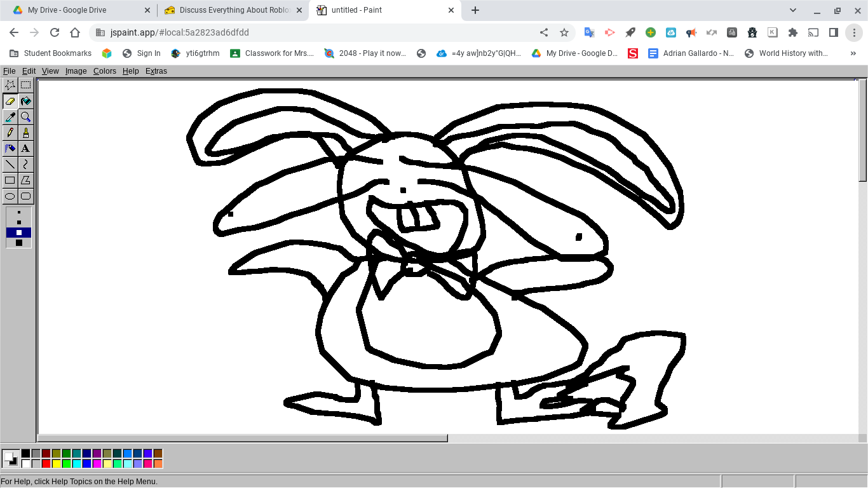The width and height of the screenshot is (868, 488).
Task: Select the Brush tool
Action: [25, 133]
